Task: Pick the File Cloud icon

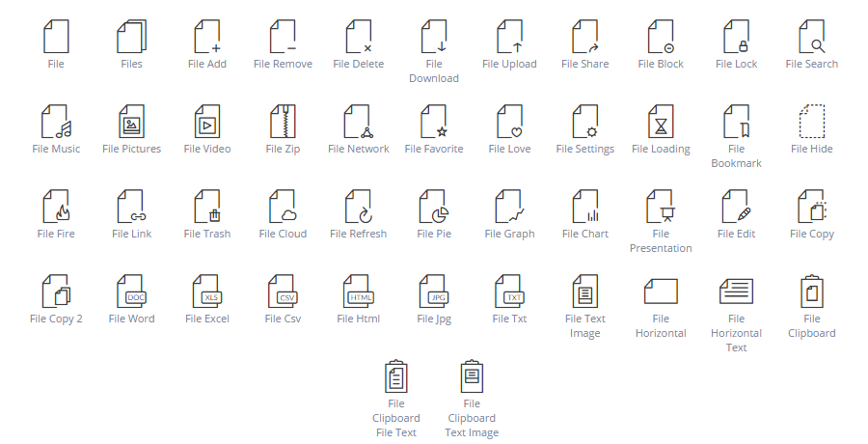Action: coord(283,207)
